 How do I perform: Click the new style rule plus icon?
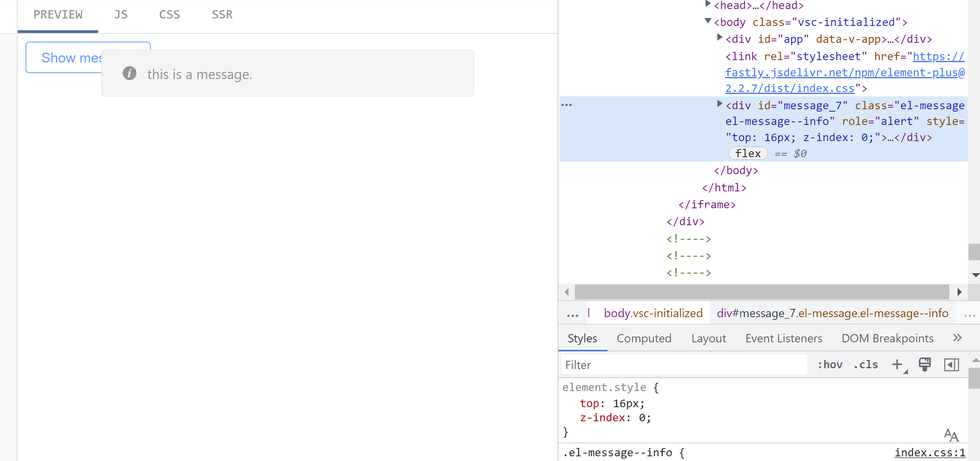point(897,364)
